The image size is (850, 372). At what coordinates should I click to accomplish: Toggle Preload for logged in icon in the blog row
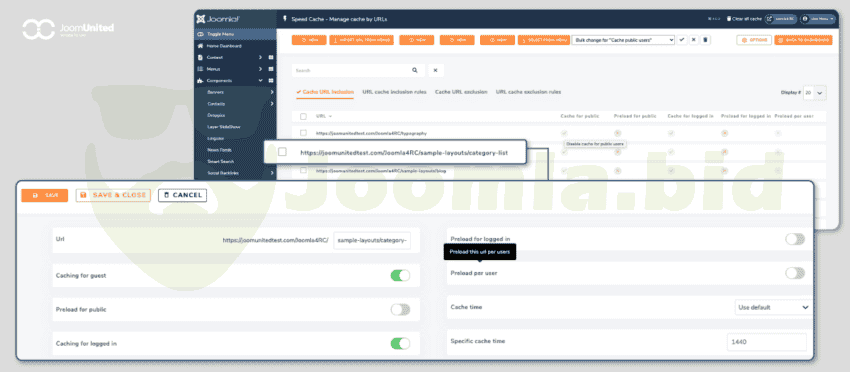tap(725, 170)
